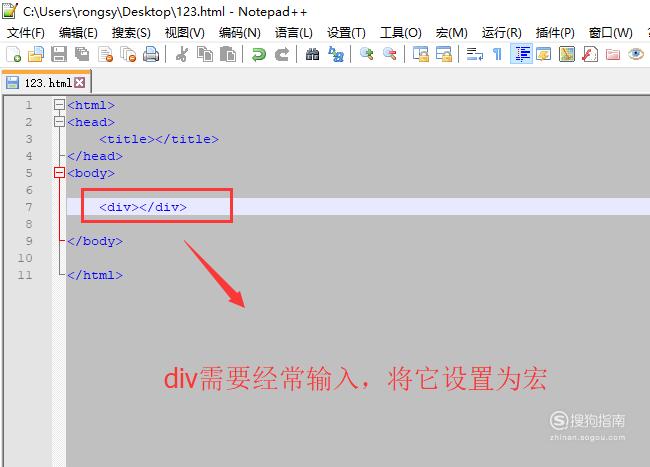650x467 pixels.
Task: Open Document Map toolbar icon
Action: point(567,54)
